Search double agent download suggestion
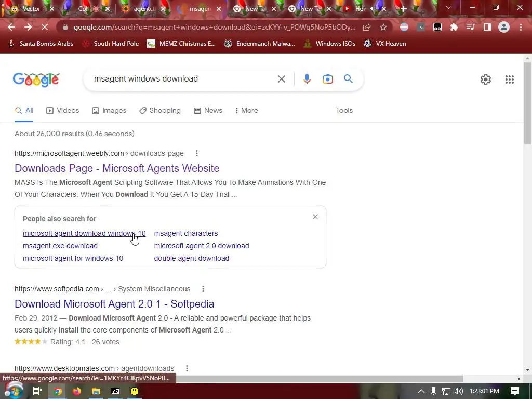Viewport: 532px width, 399px height. click(191, 258)
